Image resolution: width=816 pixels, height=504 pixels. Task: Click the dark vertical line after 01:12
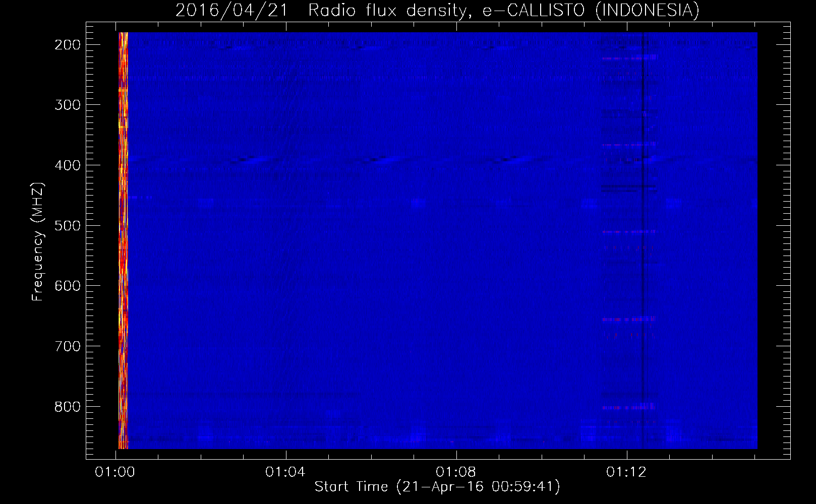tap(643, 240)
